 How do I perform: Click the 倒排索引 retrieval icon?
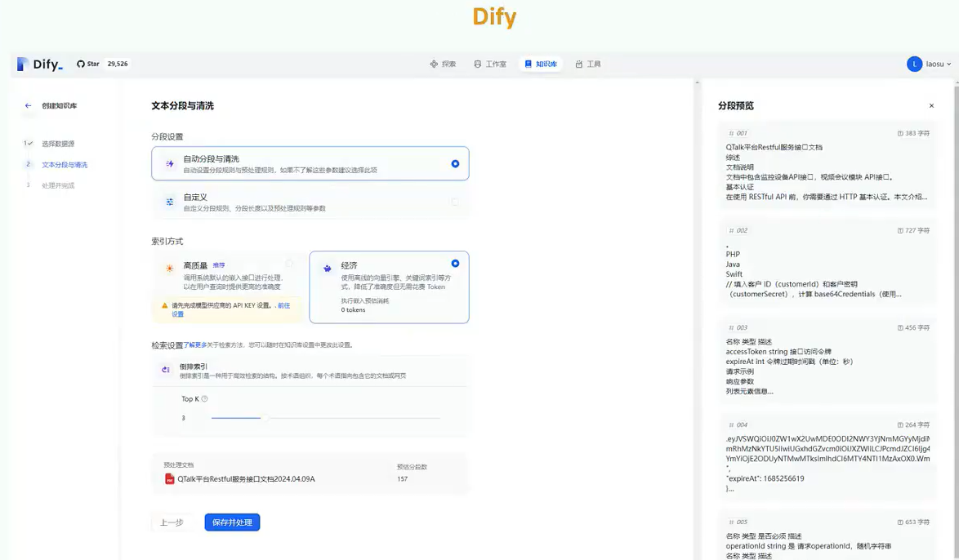pyautogui.click(x=166, y=370)
